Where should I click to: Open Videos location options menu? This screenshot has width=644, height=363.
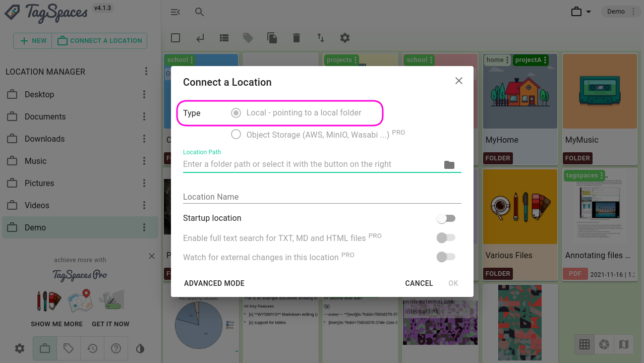pyautogui.click(x=144, y=205)
